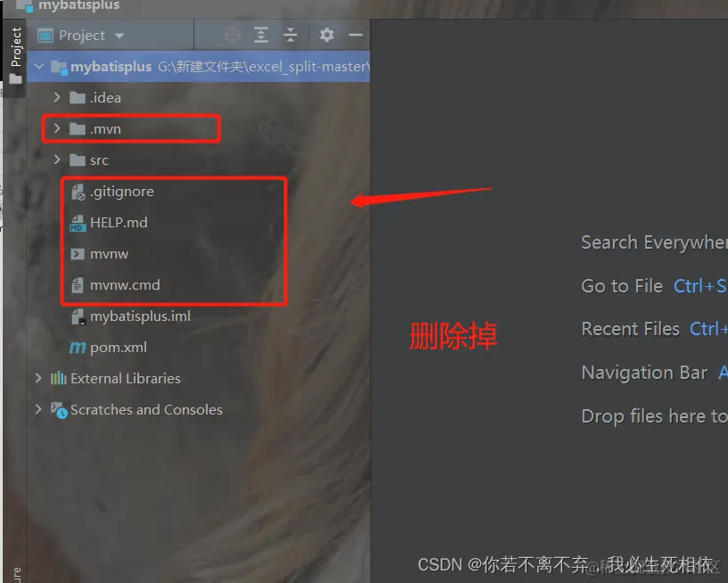Collapse the mybatisplus root node
This screenshot has width=728, height=583.
click(x=39, y=67)
